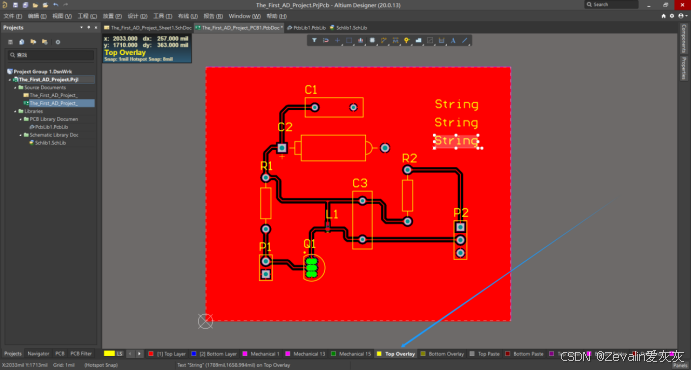692x371 pixels.
Task: Click the Home icon at top right
Action: pyautogui.click(x=663, y=16)
